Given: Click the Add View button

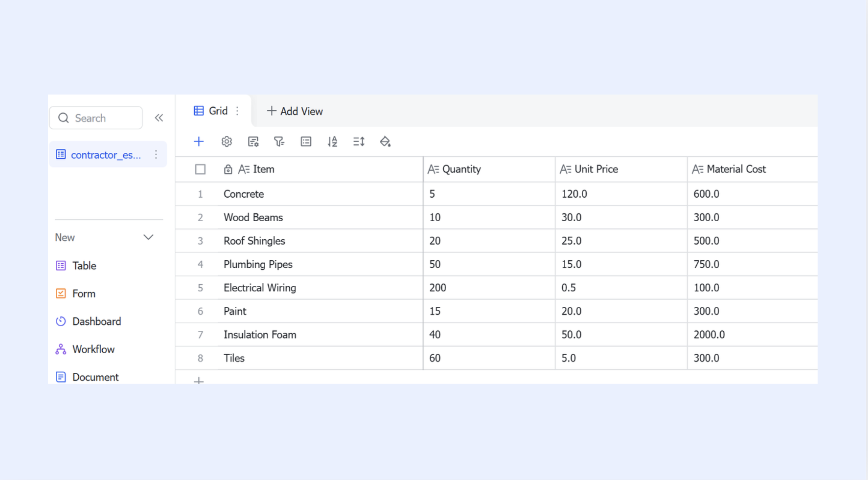Looking at the screenshot, I should 295,111.
